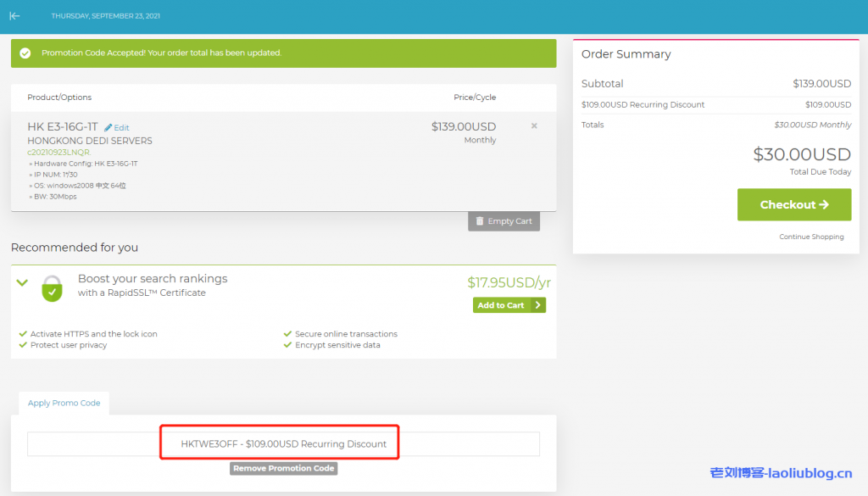This screenshot has width=868, height=496.
Task: Switch to the Apply Promo Code tab
Action: [64, 403]
